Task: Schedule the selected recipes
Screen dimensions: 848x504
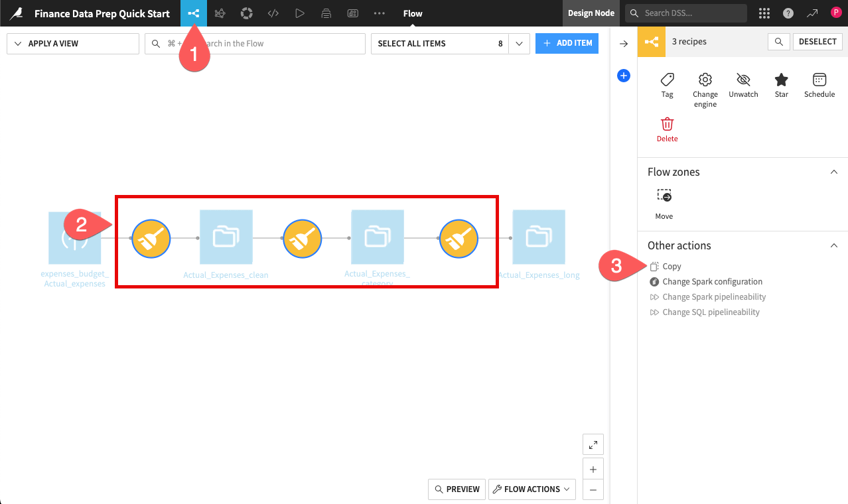Action: tap(819, 85)
